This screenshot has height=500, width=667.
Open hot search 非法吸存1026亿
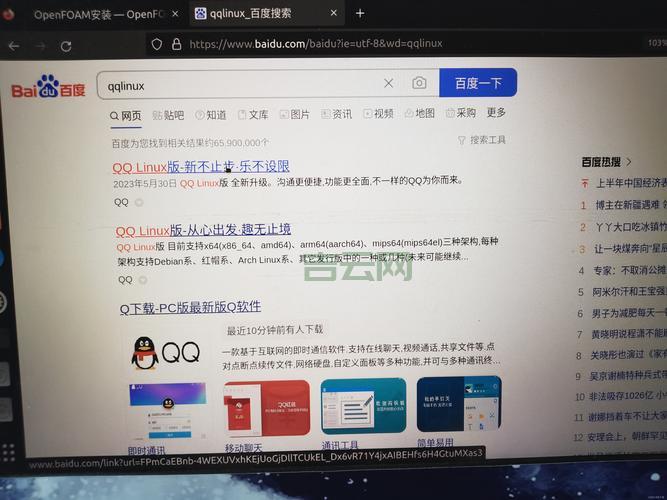coord(627,397)
